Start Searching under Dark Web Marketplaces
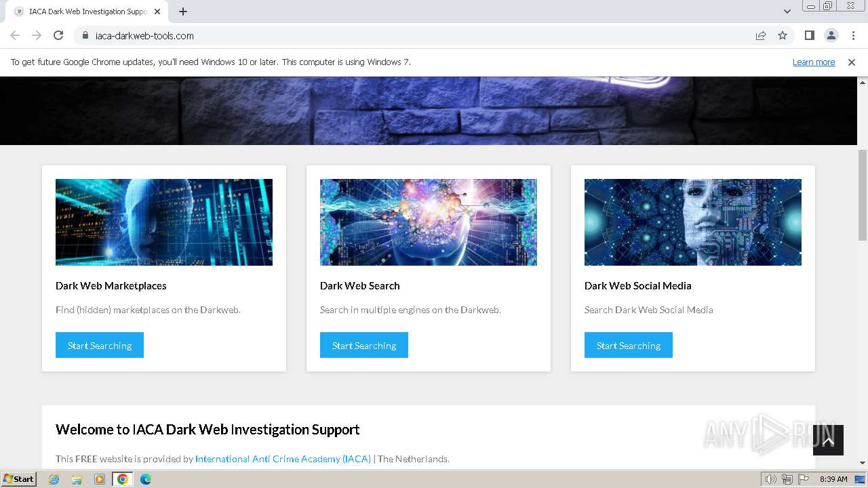The image size is (868, 488). coord(100,345)
